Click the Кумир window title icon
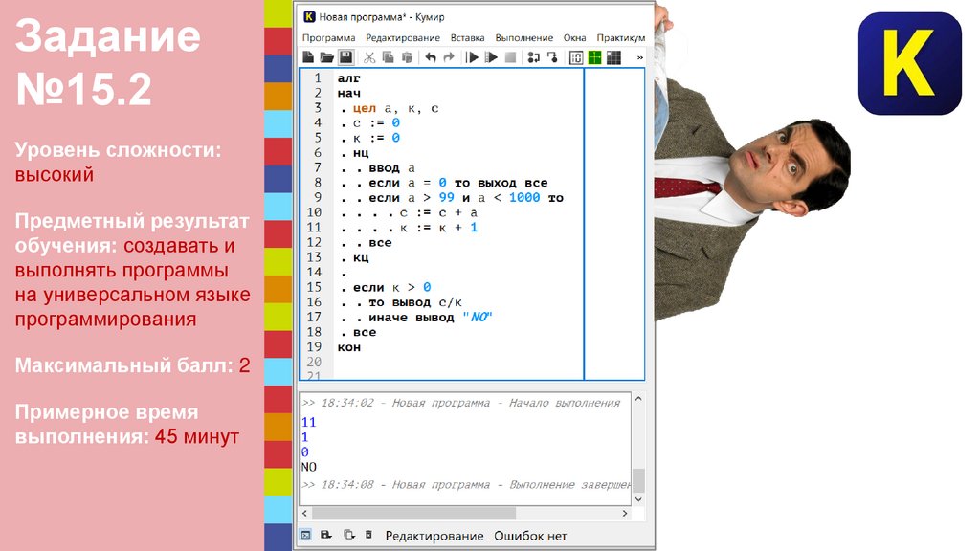The height and width of the screenshot is (551, 980). coord(309,17)
